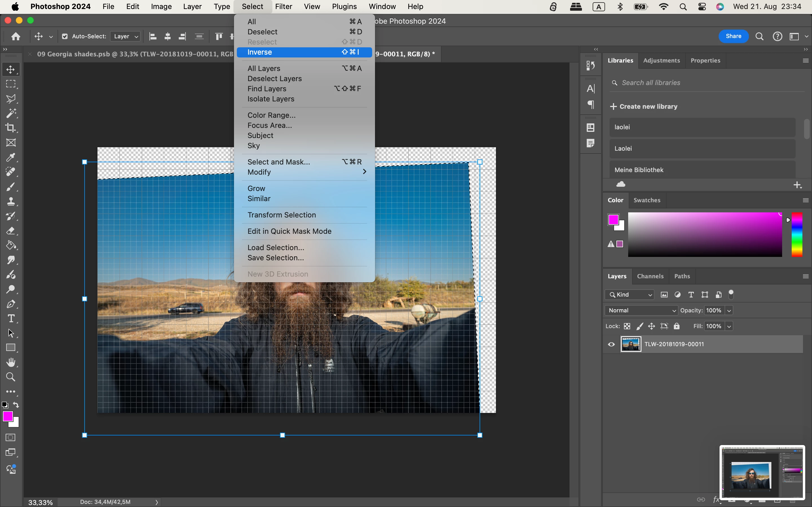
Task: Select the Horizontal Type tool
Action: (11, 318)
